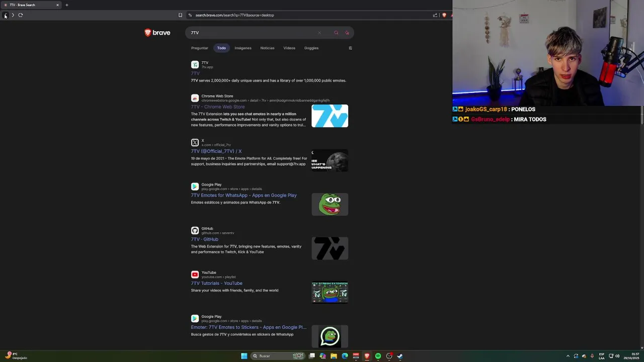Screen dimensions: 644x362
Task: Clear the search query with the X
Action: [x=319, y=33]
